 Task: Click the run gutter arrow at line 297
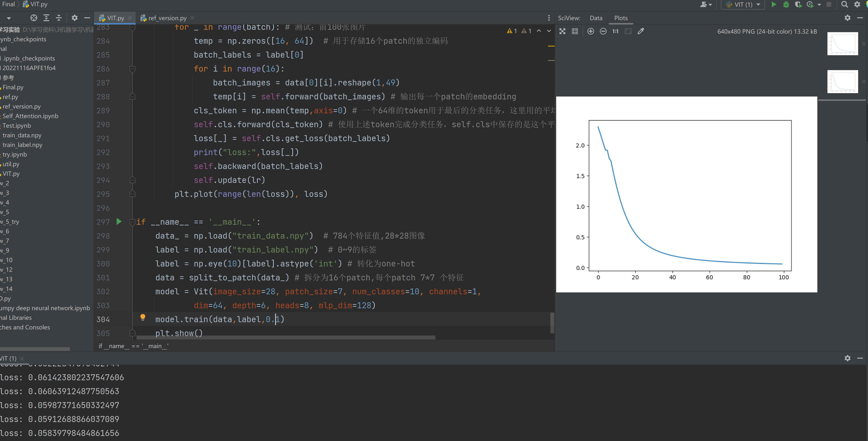coord(119,222)
